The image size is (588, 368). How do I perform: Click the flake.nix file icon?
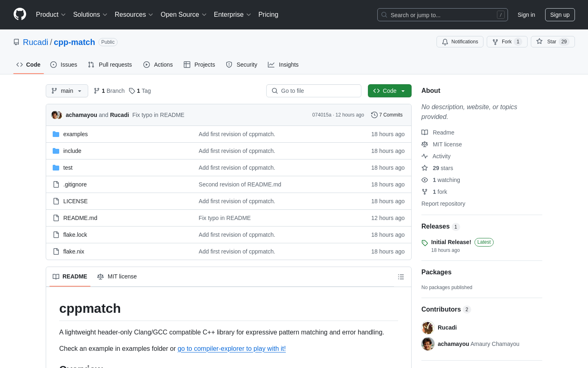point(56,251)
